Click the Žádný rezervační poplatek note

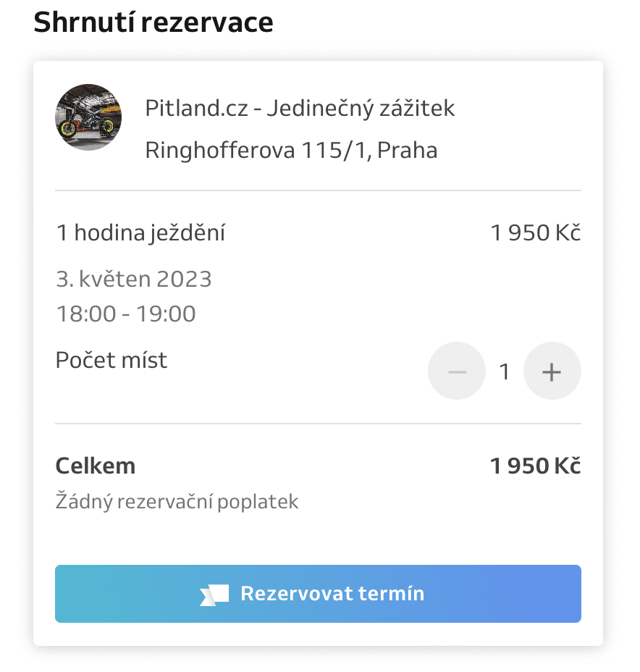(x=177, y=501)
